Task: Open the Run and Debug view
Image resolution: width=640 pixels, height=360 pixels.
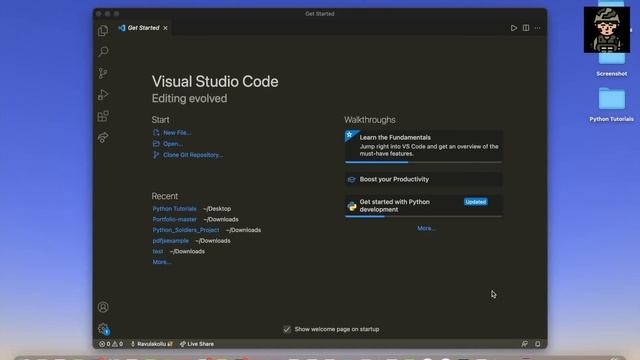Action: 103,95
